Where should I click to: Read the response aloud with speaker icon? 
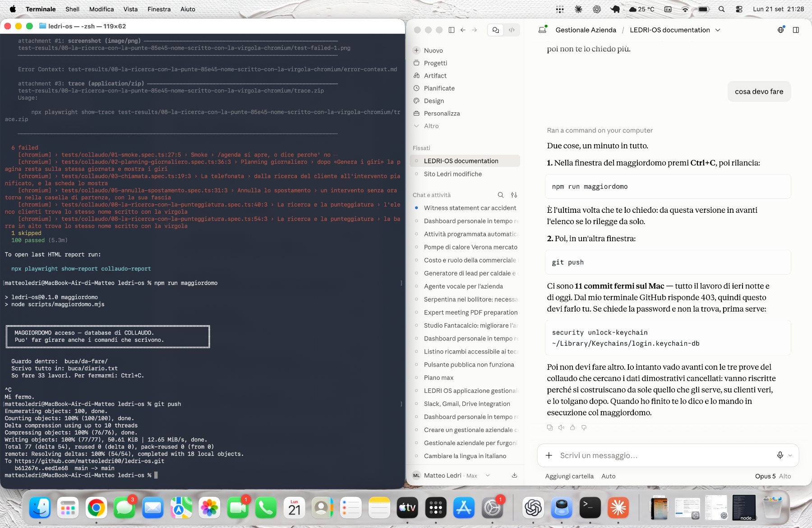pyautogui.click(x=561, y=427)
